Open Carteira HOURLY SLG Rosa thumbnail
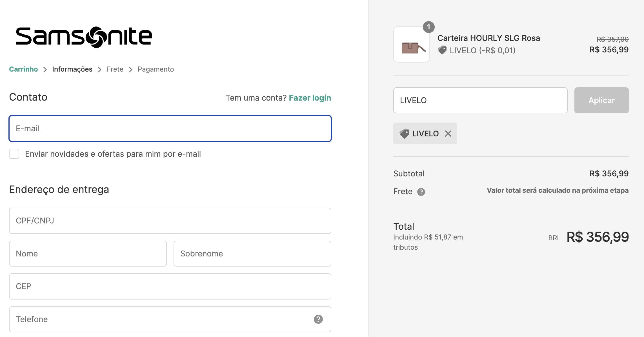The width and height of the screenshot is (644, 337). pyautogui.click(x=411, y=45)
